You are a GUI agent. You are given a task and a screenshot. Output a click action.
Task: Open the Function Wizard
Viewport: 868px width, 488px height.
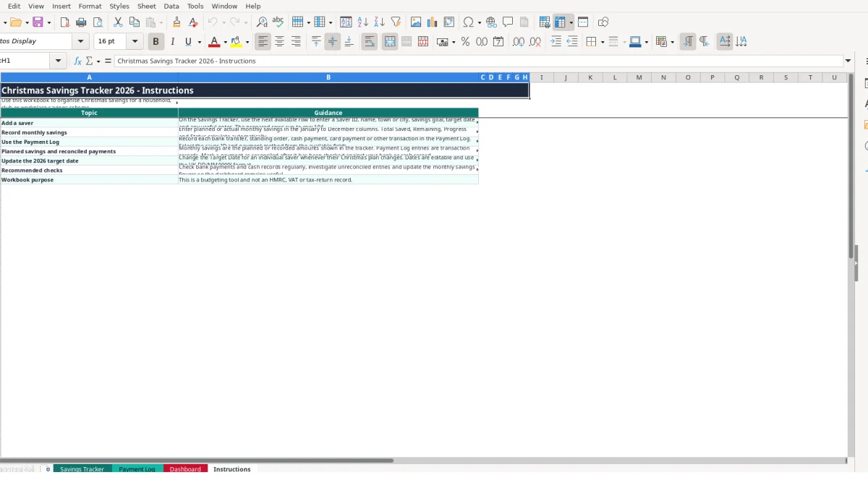pos(78,61)
